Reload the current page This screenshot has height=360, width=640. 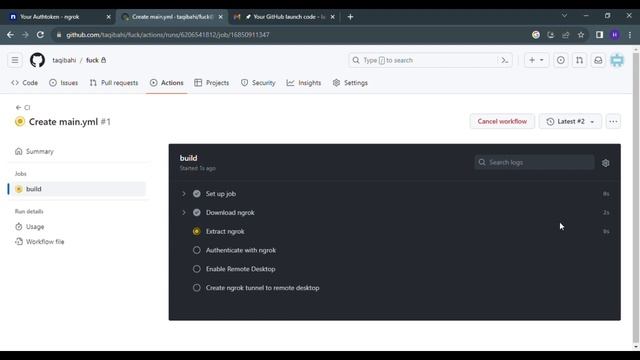click(x=40, y=35)
